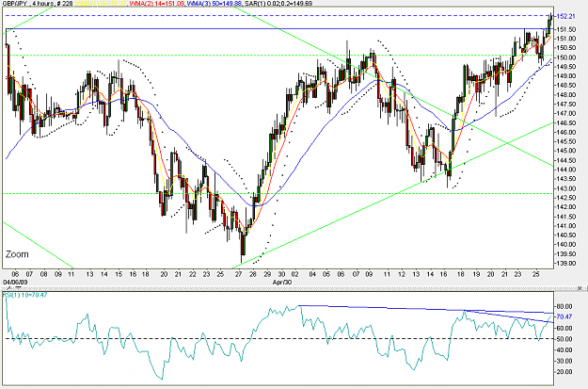
Task: Close the RSI indicator panel with the x
Action: click(x=580, y=288)
